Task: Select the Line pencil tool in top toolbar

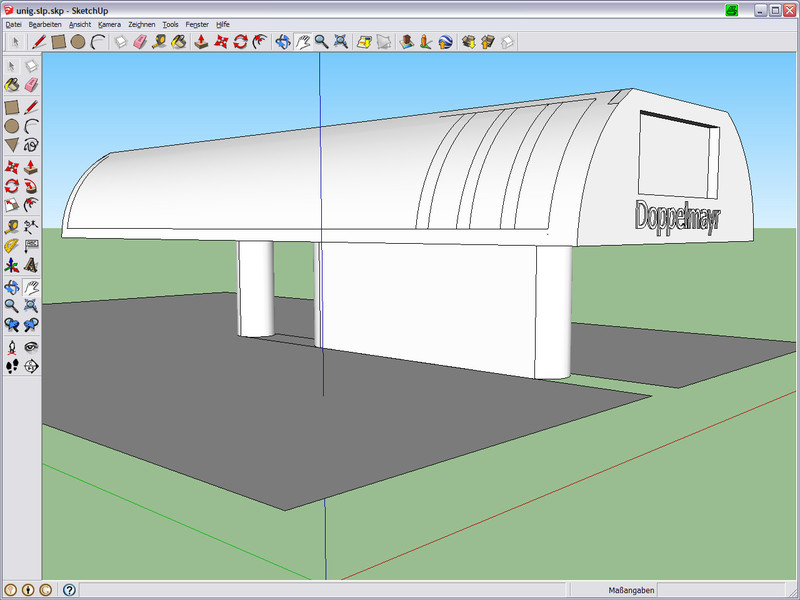Action: (x=39, y=42)
